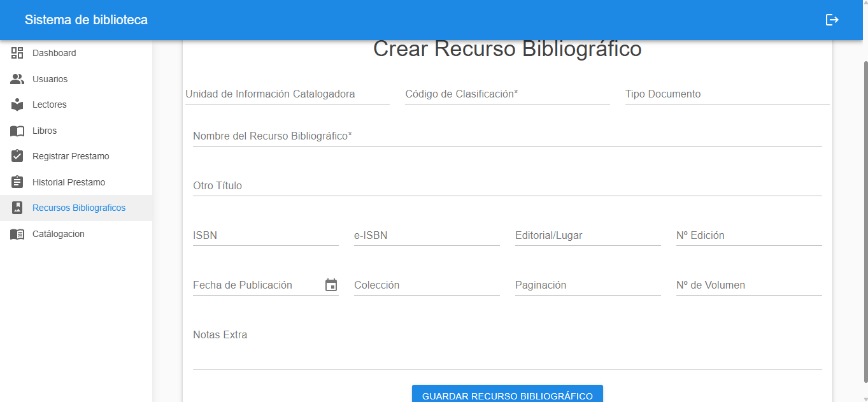Open the Historial Prestamo section

[x=70, y=182]
